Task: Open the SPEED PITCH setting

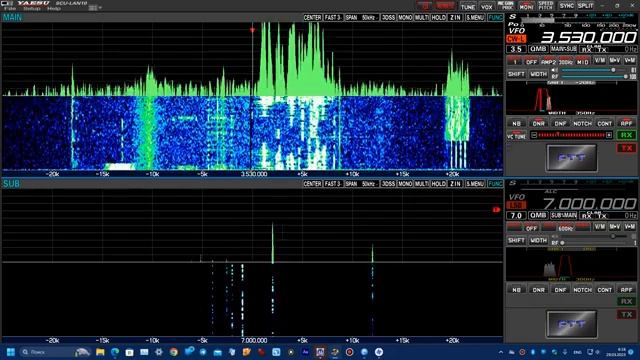Action: (x=546, y=6)
